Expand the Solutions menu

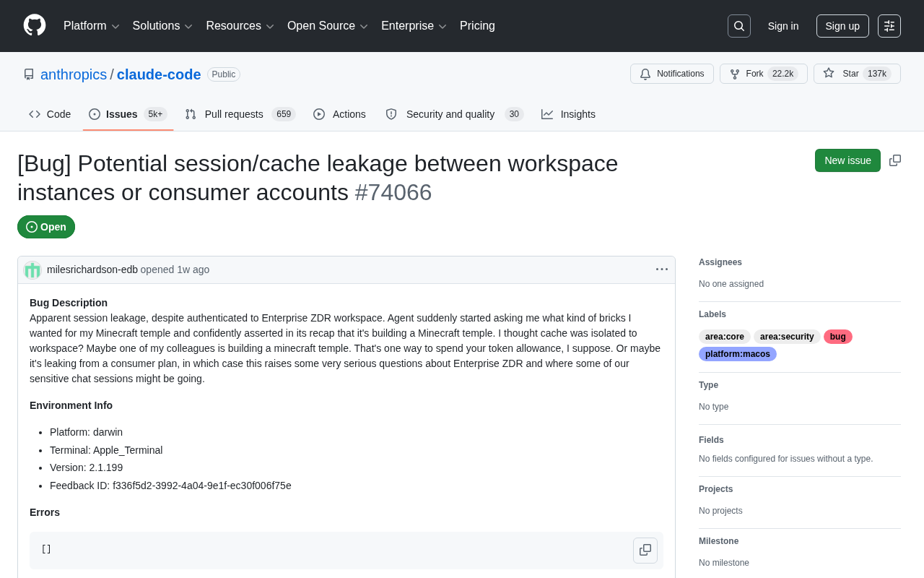pyautogui.click(x=162, y=26)
